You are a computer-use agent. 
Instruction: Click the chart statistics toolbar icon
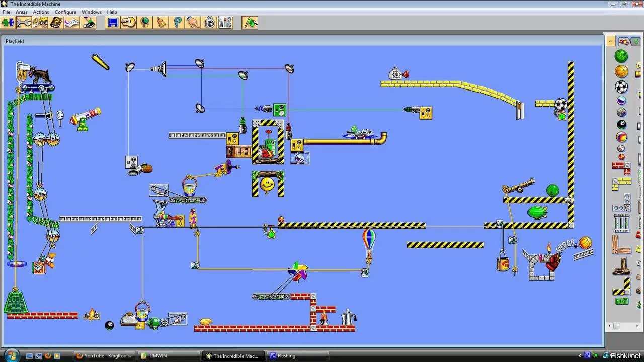225,23
